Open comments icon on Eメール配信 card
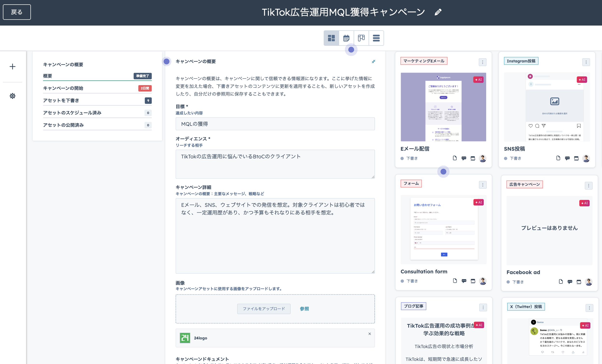This screenshot has width=602, height=364. [x=464, y=158]
